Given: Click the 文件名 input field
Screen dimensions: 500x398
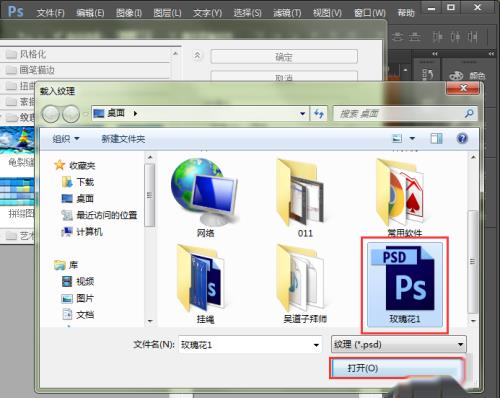Looking at the screenshot, I should click(250, 345).
